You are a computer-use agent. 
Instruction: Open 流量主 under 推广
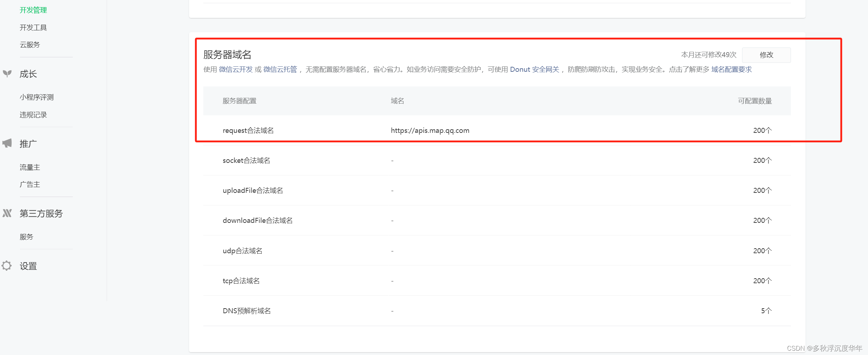(x=30, y=167)
